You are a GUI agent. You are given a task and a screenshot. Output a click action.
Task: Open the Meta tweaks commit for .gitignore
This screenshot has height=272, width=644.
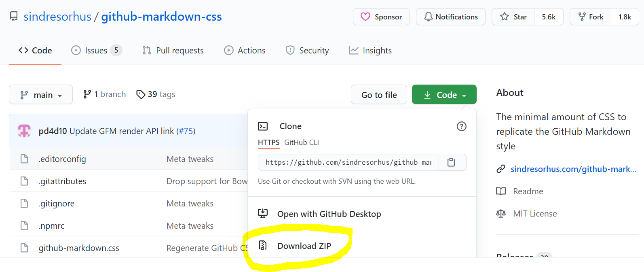tap(190, 204)
